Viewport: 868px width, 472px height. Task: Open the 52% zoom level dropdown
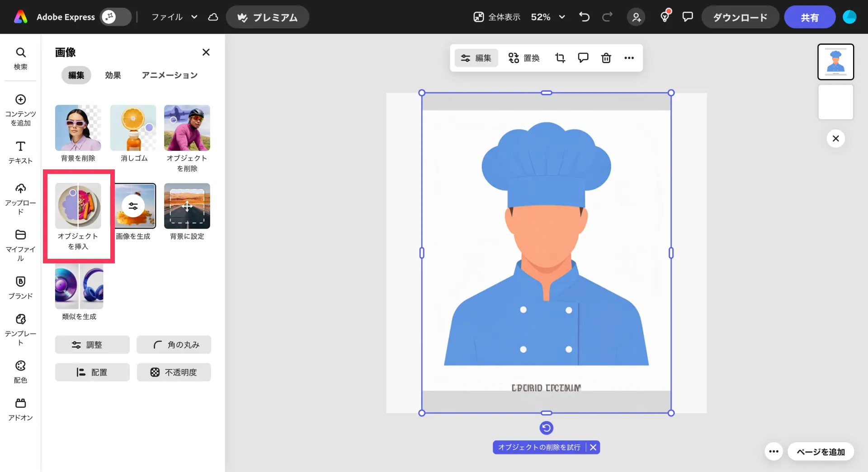coord(547,17)
